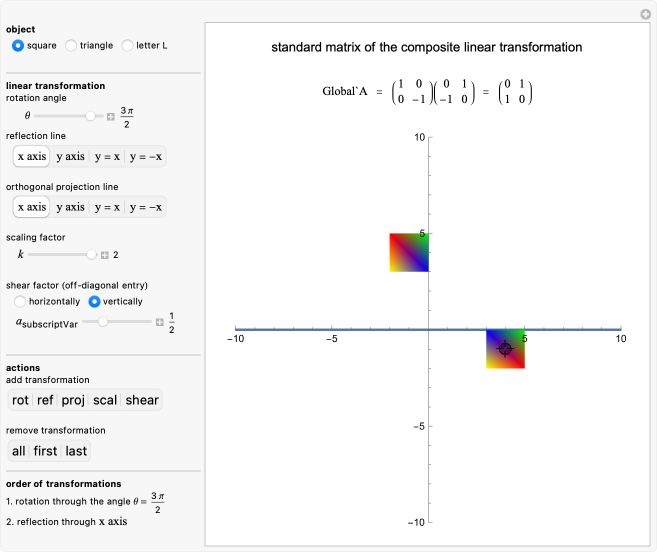Select y axis as orthogonal projection line
This screenshot has height=553, width=657.
click(x=70, y=207)
